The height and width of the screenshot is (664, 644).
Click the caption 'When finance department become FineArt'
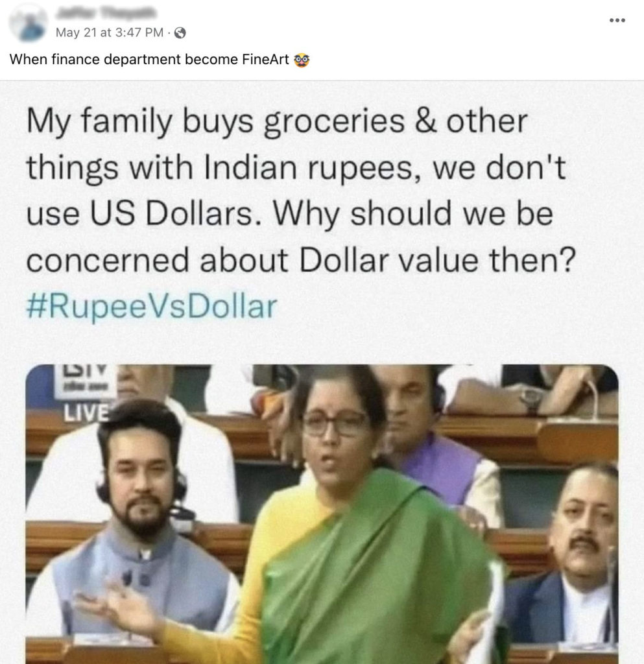[x=149, y=59]
